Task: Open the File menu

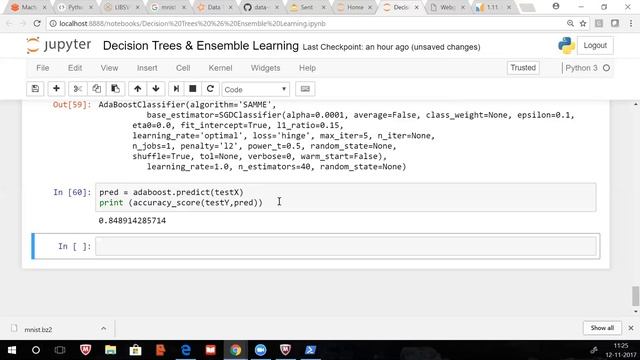Action: point(42,68)
